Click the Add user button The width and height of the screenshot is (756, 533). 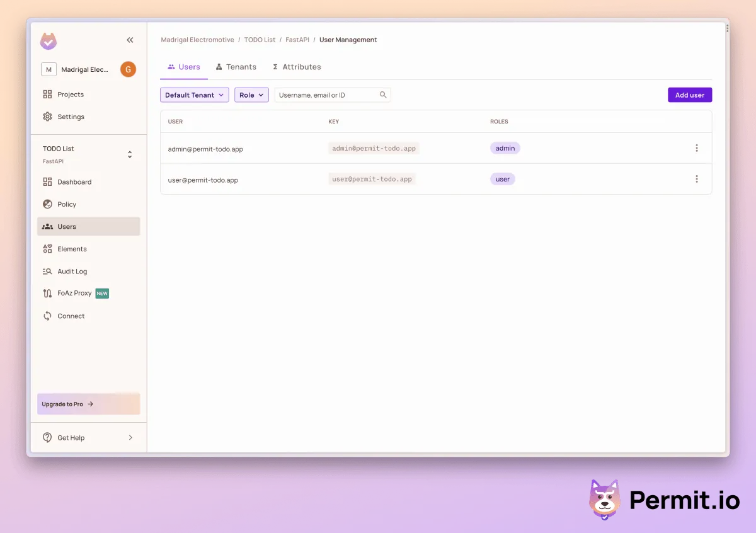point(690,95)
